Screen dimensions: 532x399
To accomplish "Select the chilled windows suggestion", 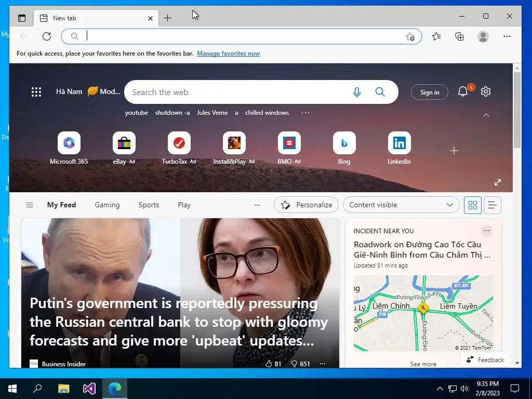I will (267, 113).
